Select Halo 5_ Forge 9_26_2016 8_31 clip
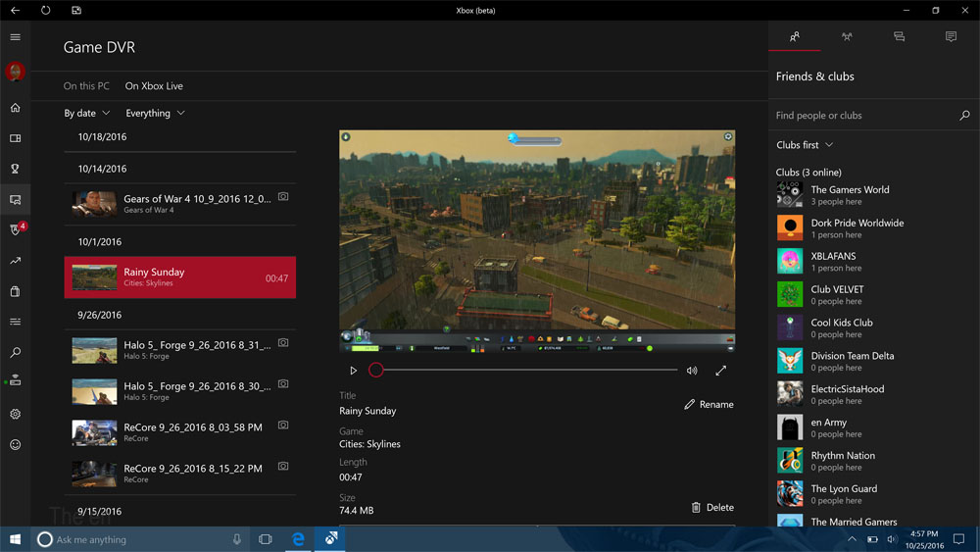The width and height of the screenshot is (980, 552). (180, 350)
